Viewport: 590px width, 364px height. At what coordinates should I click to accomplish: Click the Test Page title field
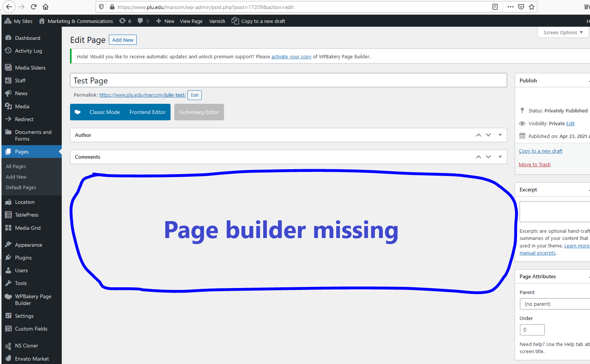[x=288, y=80]
